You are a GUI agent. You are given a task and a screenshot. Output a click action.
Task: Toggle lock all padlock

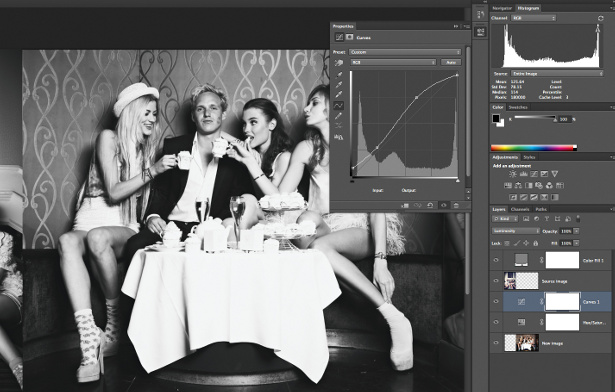point(536,243)
